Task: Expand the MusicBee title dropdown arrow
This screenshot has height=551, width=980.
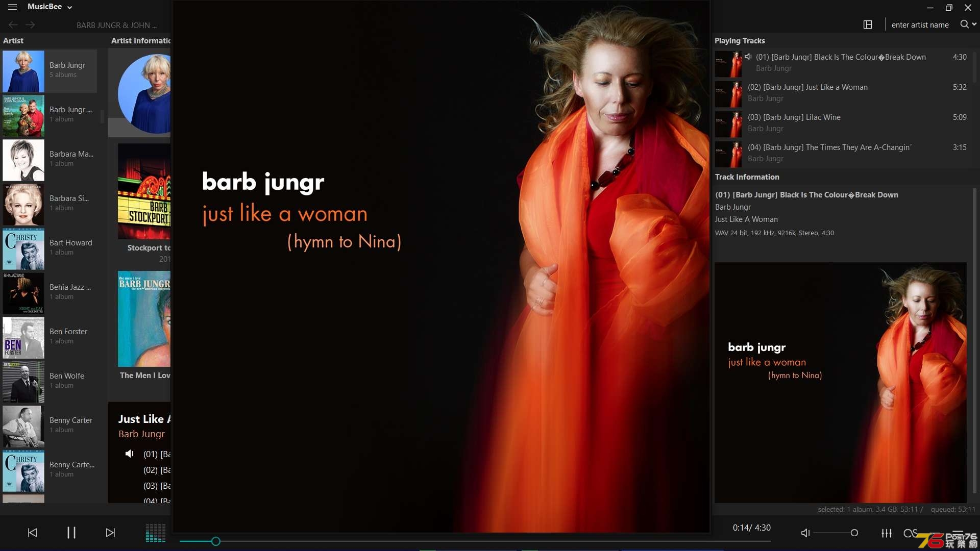Action: point(70,7)
